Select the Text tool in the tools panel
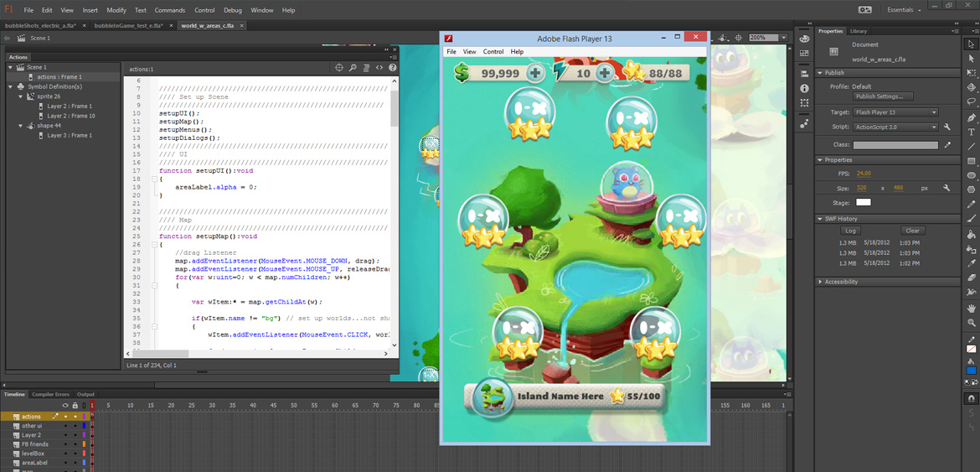980x472 pixels. [x=972, y=132]
